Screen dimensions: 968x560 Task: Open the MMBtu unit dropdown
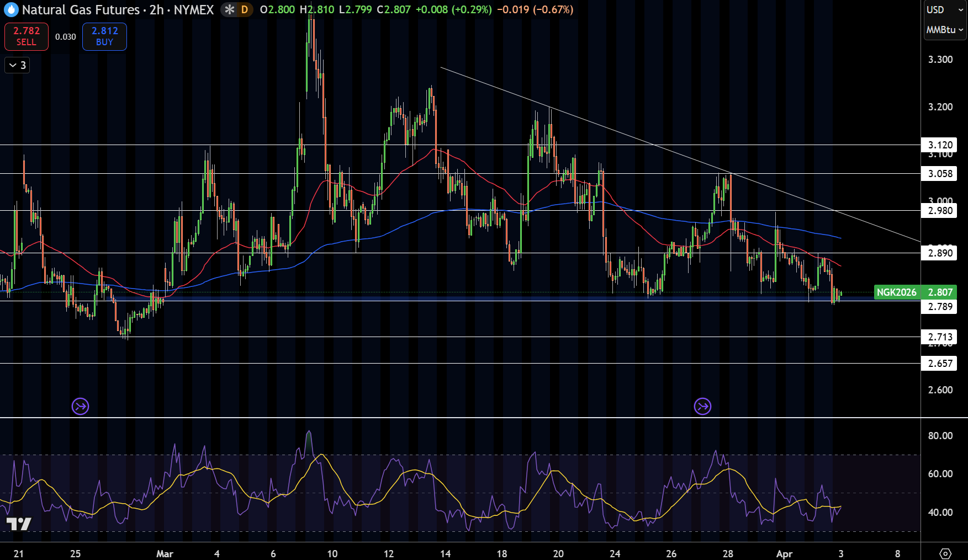click(944, 30)
